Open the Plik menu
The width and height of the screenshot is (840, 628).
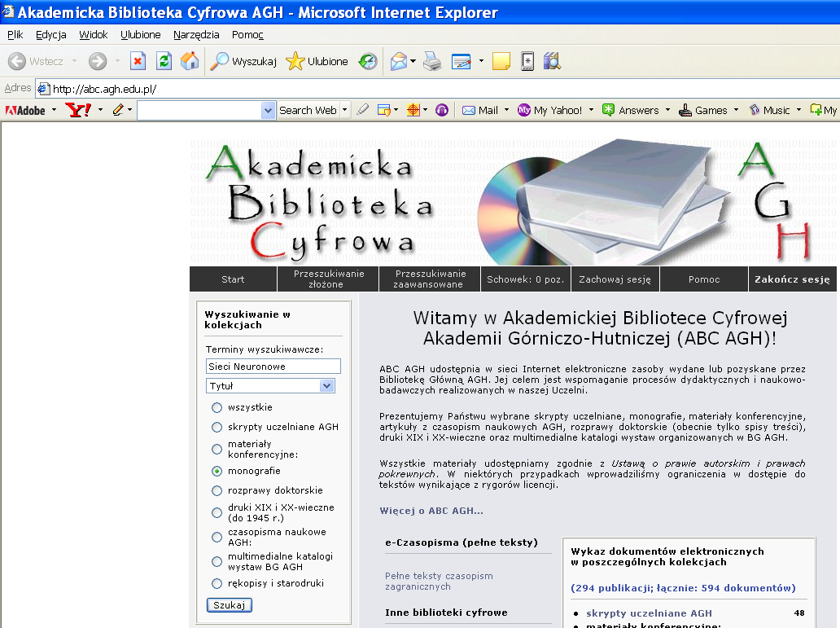coord(15,35)
